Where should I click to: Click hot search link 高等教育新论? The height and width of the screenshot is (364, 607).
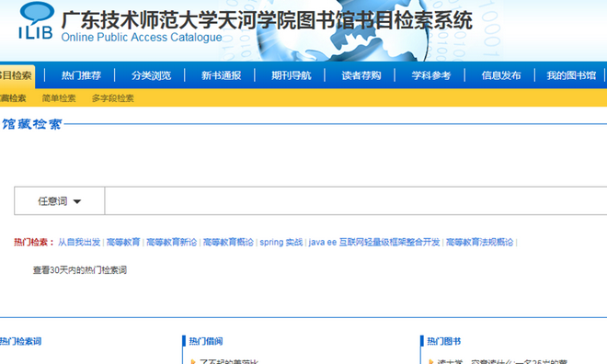[171, 242]
